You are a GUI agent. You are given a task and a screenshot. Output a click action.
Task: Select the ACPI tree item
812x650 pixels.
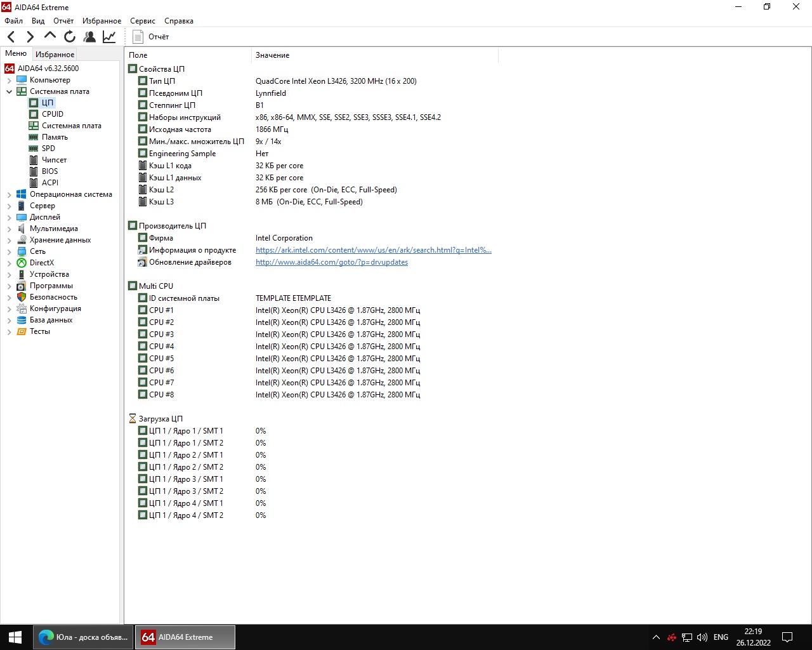tap(50, 183)
